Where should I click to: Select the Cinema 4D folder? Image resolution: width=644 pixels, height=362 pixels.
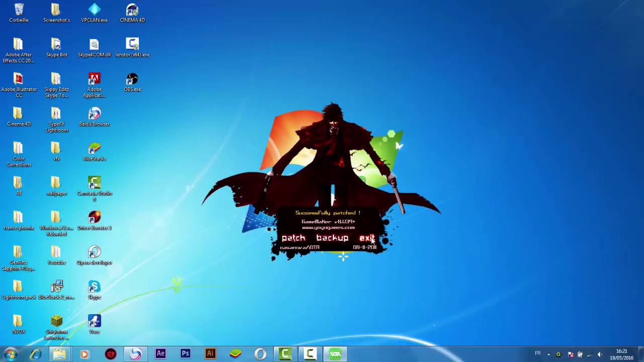coord(19,117)
